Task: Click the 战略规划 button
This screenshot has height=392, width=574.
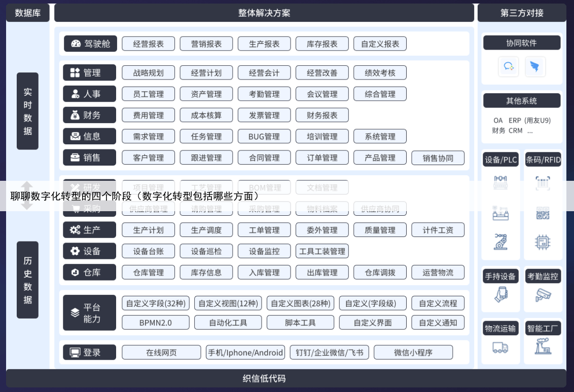Action: point(148,73)
